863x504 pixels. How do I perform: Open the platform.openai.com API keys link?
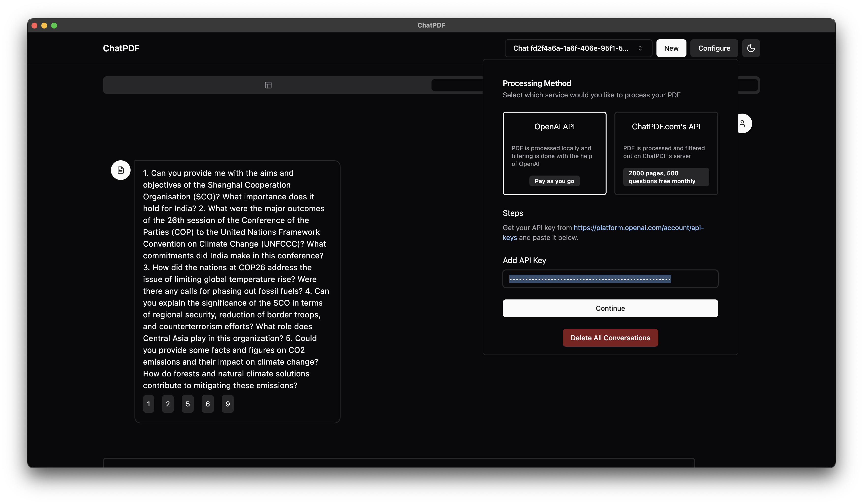coord(638,227)
